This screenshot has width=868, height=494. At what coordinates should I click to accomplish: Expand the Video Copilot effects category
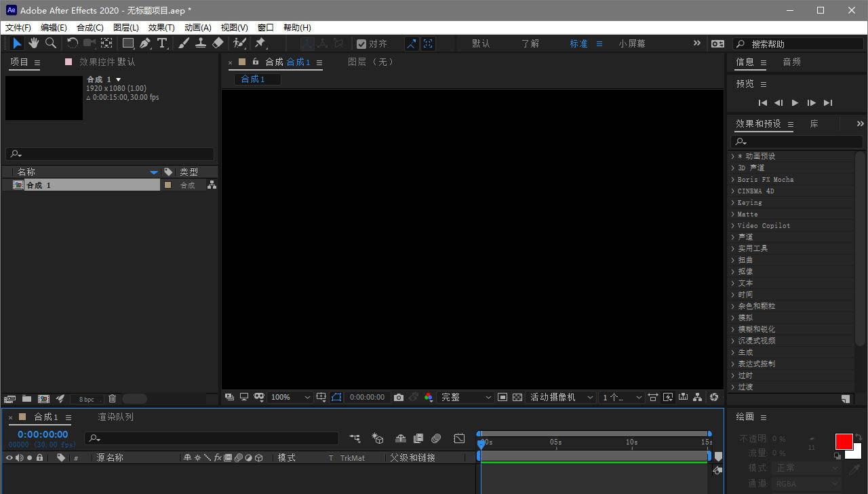[x=732, y=225]
